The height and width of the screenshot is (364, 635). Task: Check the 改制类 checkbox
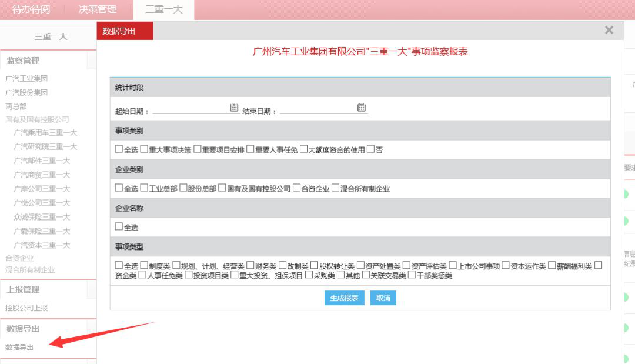point(282,265)
